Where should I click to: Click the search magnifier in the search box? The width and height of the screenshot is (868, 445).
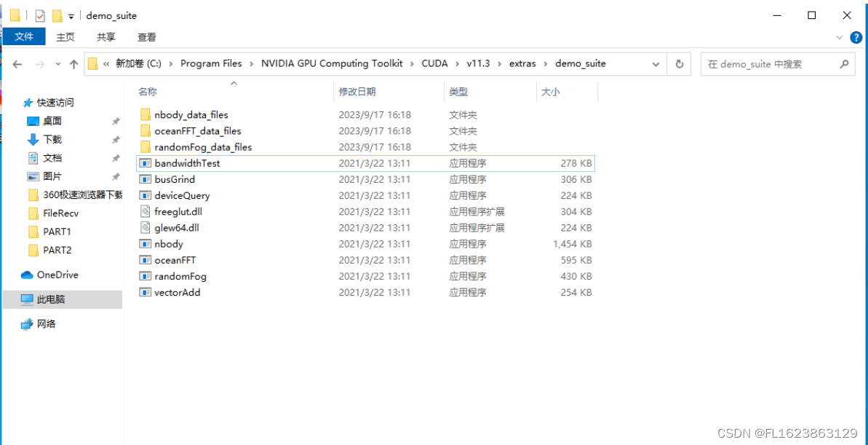pyautogui.click(x=843, y=63)
